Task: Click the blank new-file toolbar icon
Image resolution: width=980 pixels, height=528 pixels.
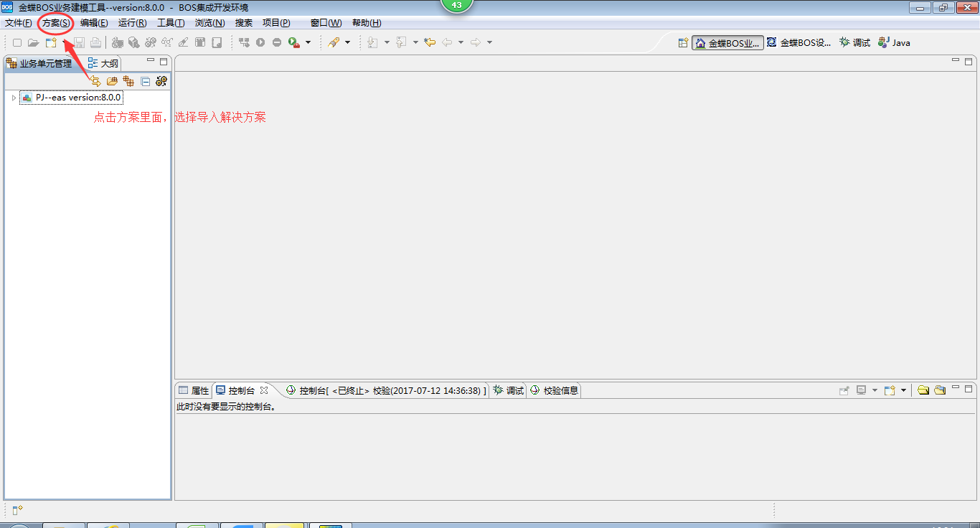Action: point(17,42)
